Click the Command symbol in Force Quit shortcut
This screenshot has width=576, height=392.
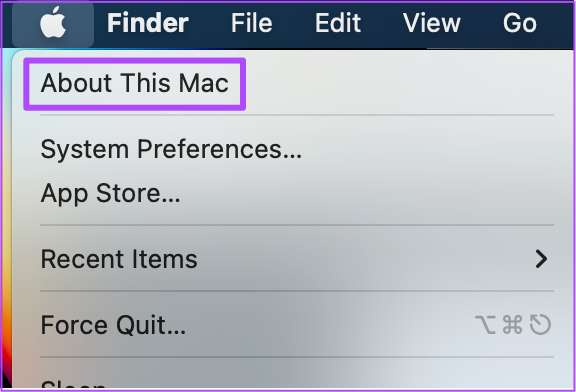512,325
